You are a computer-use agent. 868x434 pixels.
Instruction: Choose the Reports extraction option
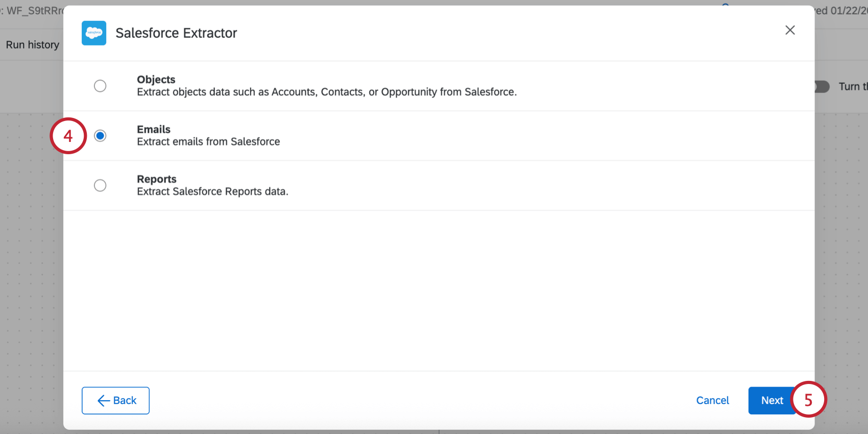(x=100, y=185)
